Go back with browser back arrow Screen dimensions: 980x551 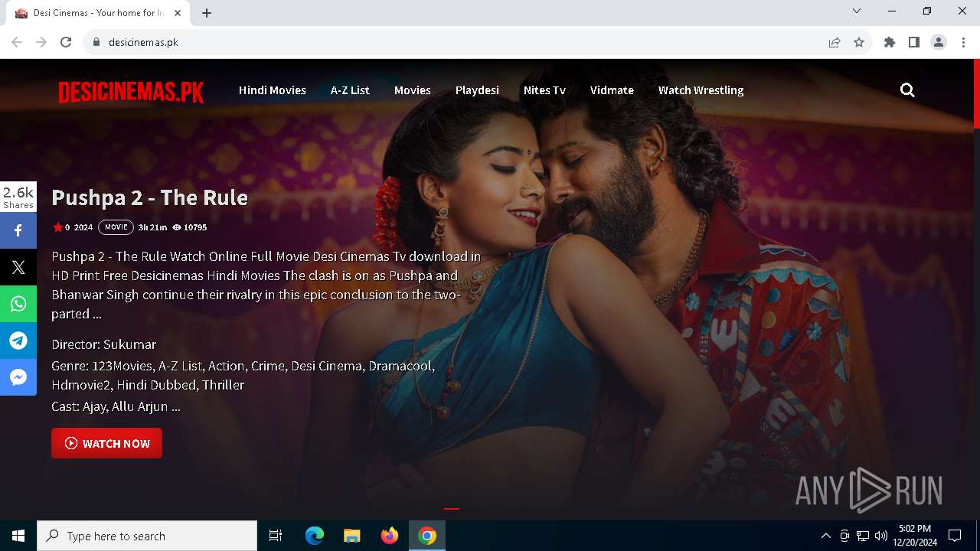click(x=17, y=42)
